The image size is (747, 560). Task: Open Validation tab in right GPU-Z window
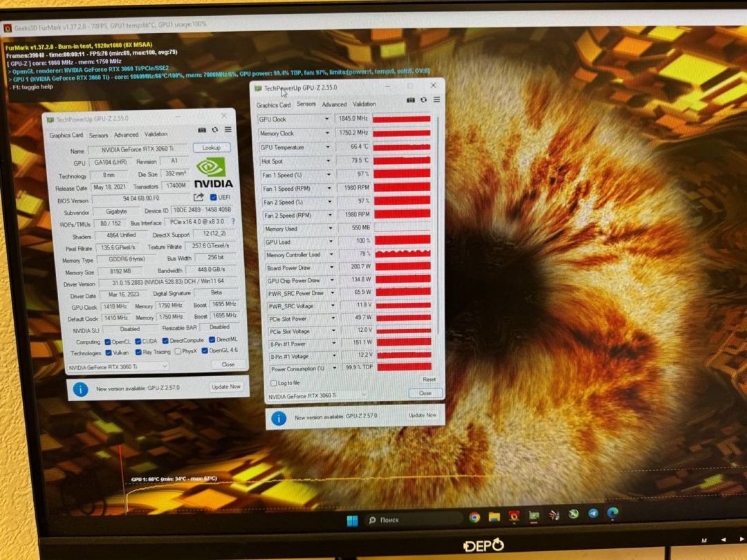pyautogui.click(x=365, y=104)
